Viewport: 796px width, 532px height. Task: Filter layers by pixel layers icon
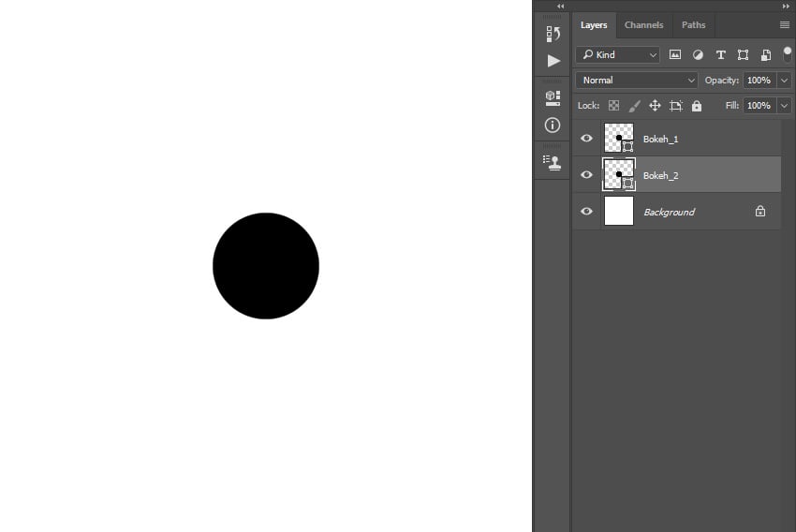tap(674, 54)
